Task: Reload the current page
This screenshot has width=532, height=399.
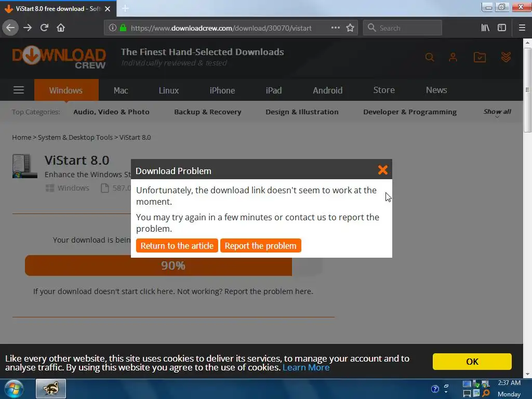Action: pyautogui.click(x=44, y=28)
